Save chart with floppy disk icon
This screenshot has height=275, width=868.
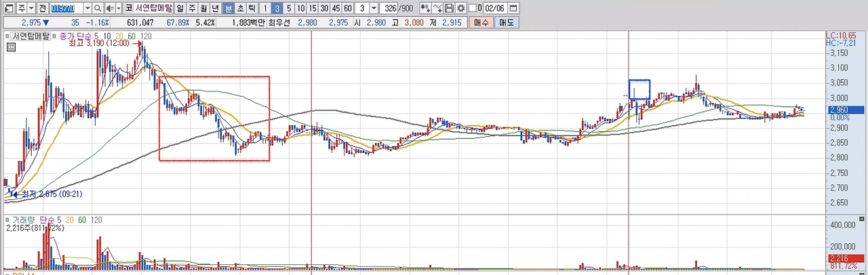[449, 8]
